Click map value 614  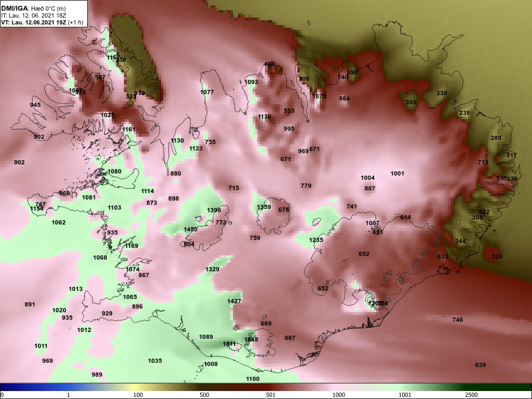(x=405, y=217)
